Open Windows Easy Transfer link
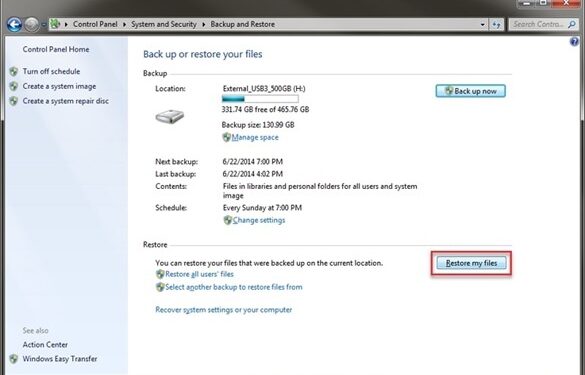The height and width of the screenshot is (375, 585). [x=60, y=359]
